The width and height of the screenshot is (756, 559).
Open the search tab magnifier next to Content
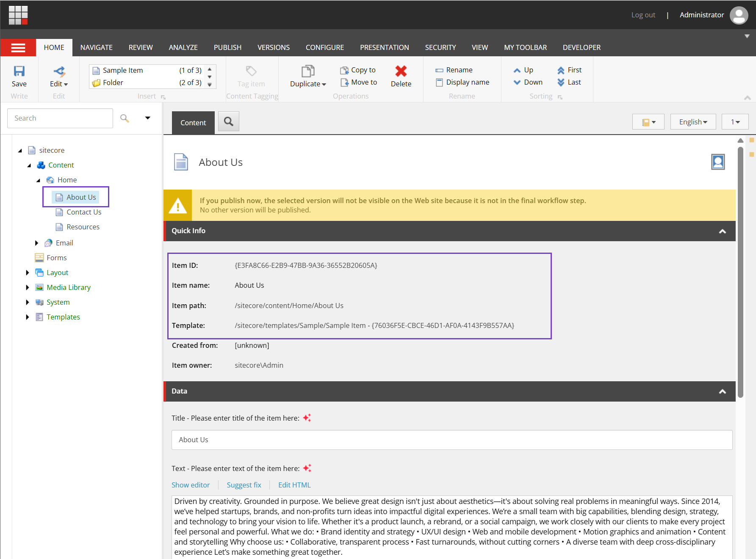pyautogui.click(x=229, y=121)
